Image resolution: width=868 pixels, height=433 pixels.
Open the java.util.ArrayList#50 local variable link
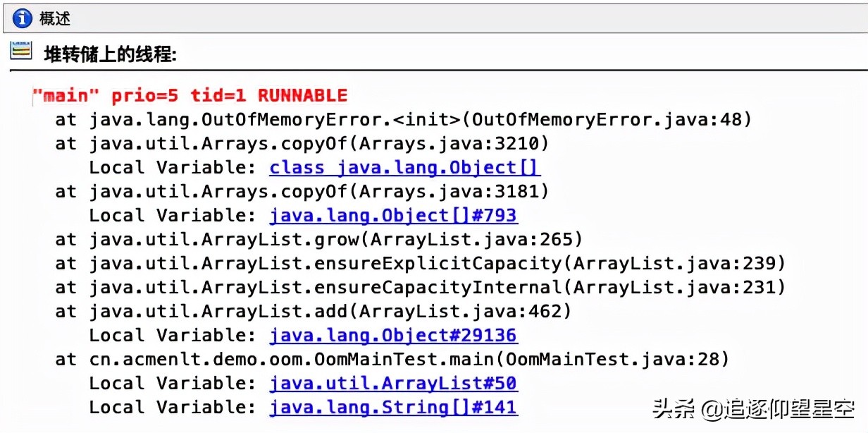[393, 383]
